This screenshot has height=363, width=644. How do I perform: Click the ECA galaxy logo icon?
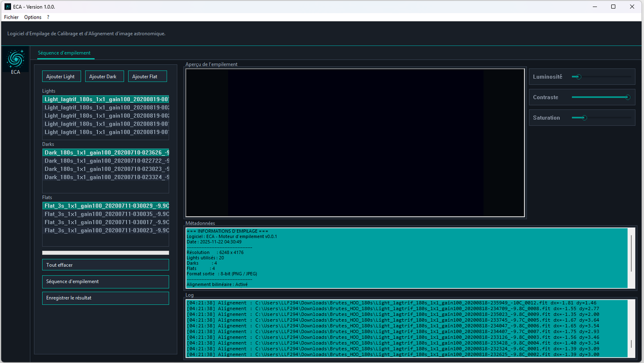click(15, 59)
